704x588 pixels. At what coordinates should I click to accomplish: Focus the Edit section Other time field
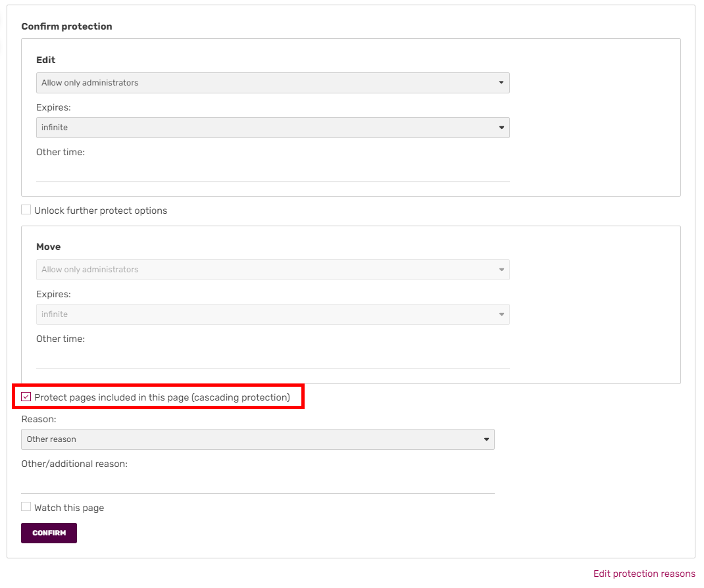(272, 172)
